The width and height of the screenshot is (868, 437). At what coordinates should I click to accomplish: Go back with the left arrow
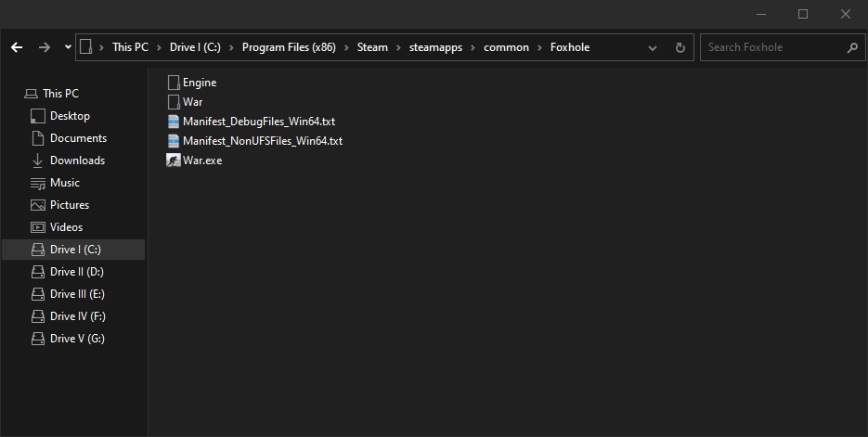point(17,47)
